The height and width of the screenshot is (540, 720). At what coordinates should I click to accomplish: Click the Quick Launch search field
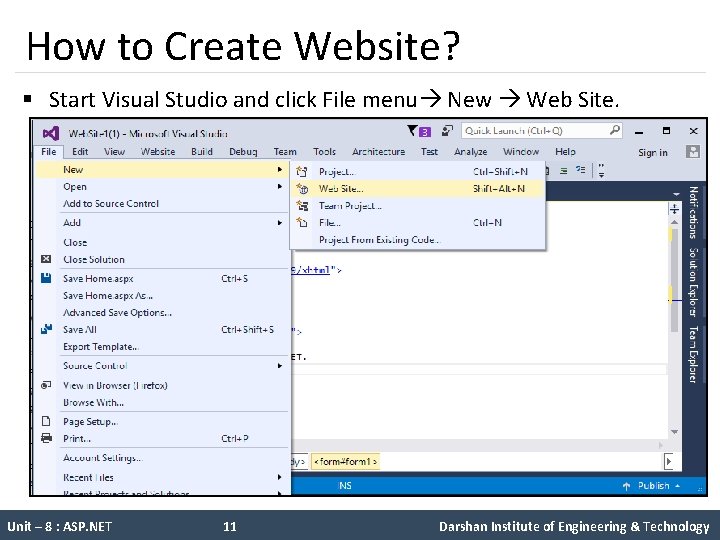(x=542, y=131)
